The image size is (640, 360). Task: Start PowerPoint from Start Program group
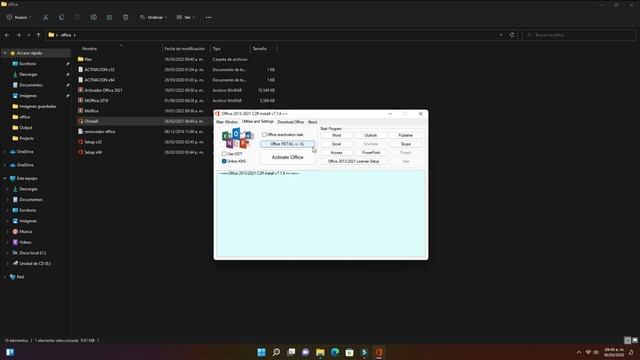371,153
